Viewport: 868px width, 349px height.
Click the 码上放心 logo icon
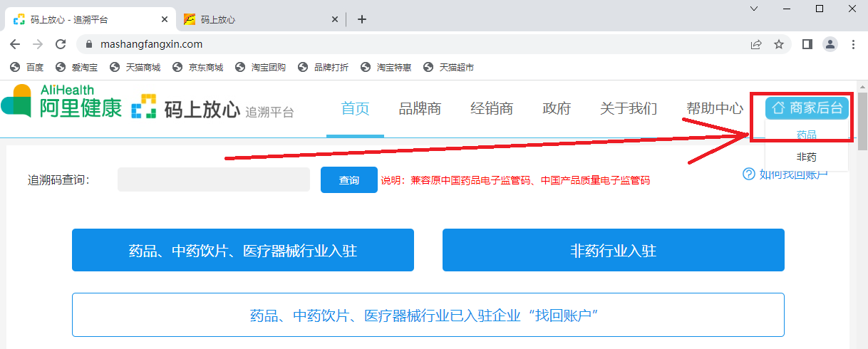[x=145, y=106]
